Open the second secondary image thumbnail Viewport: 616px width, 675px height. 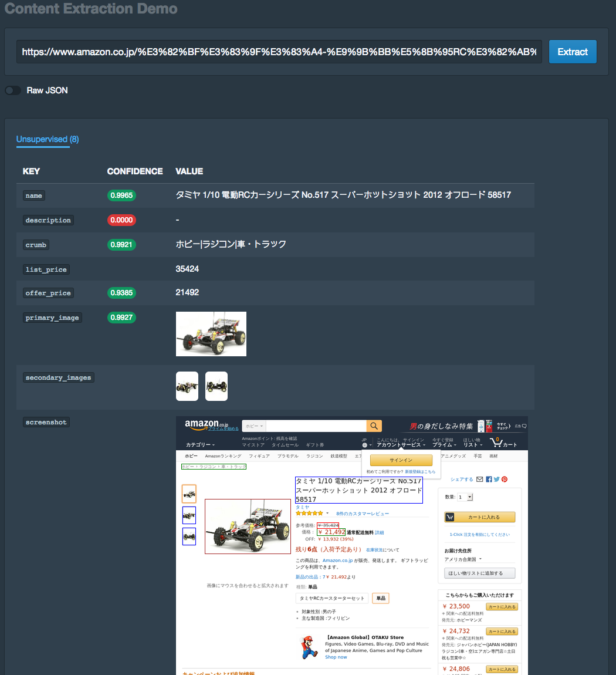click(216, 386)
